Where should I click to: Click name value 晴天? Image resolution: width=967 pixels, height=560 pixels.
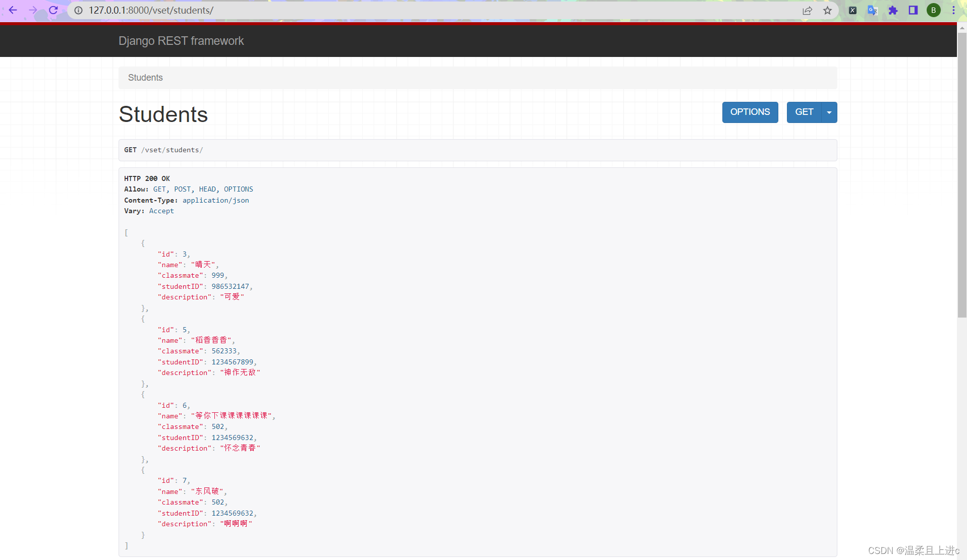pos(203,265)
